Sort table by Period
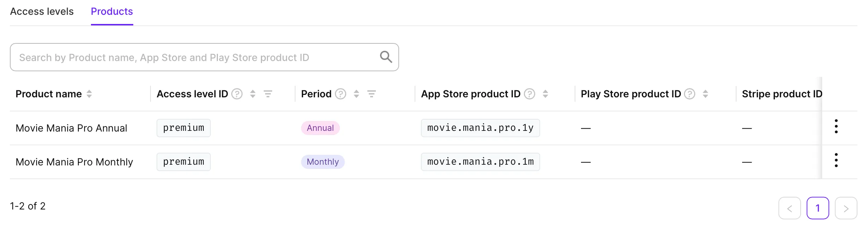The height and width of the screenshot is (225, 868). pyautogui.click(x=356, y=94)
